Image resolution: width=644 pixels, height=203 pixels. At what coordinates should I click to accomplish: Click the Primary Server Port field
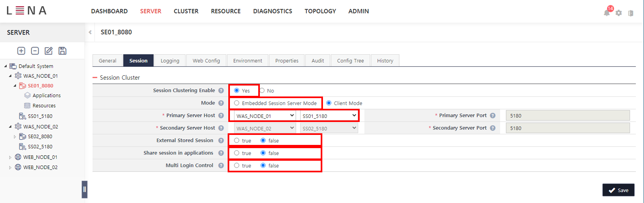(567, 116)
